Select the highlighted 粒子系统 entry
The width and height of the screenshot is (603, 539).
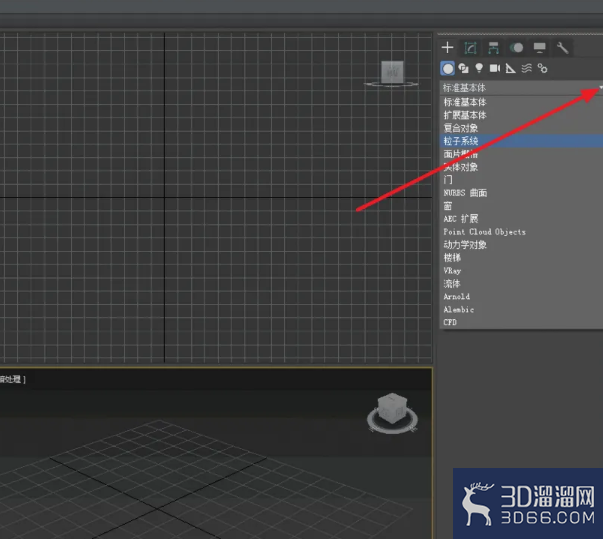point(521,141)
